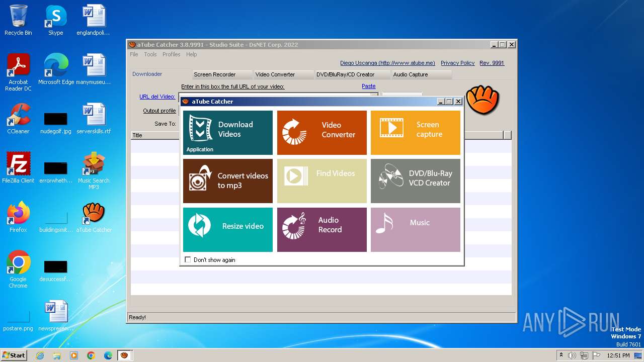
Task: Open the Profiles menu
Action: 172,54
